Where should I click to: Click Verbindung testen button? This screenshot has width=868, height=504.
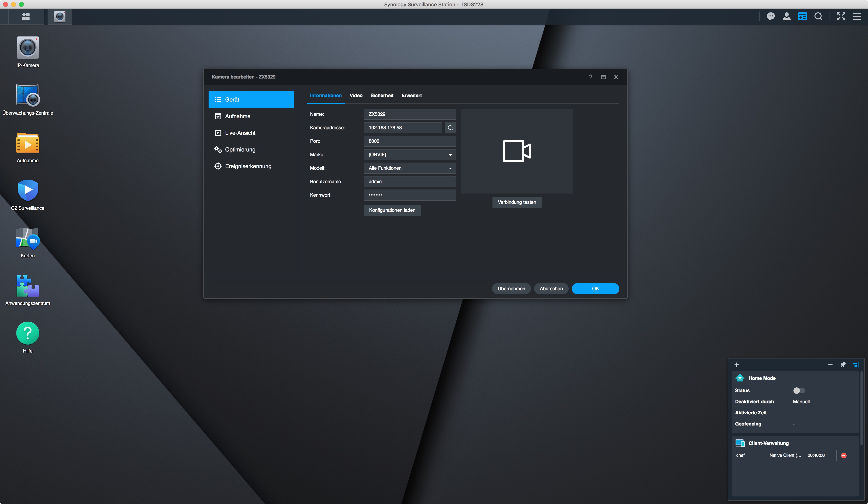click(517, 202)
